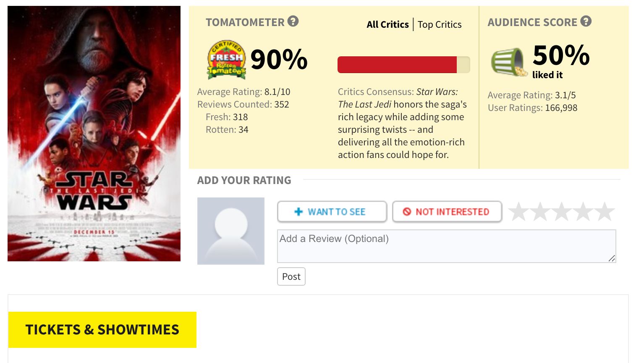This screenshot has height=363, width=644.
Task: Give a five star rating
Action: pos(605,211)
